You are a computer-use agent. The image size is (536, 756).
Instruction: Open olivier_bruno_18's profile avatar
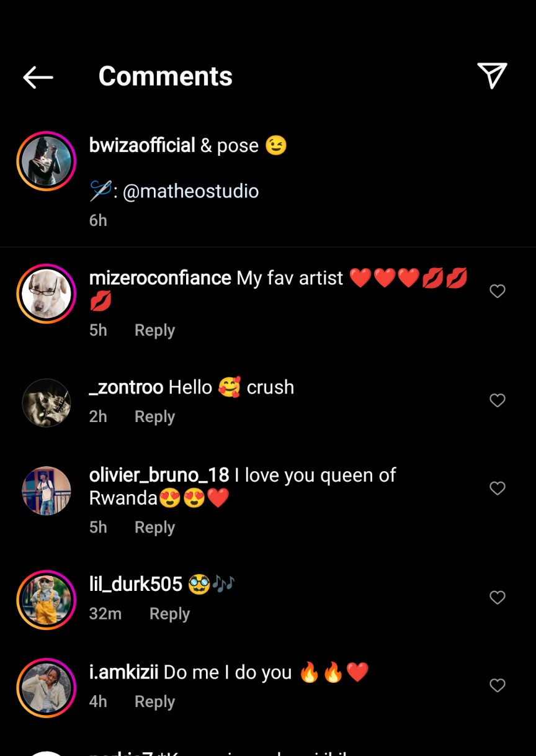(x=47, y=491)
